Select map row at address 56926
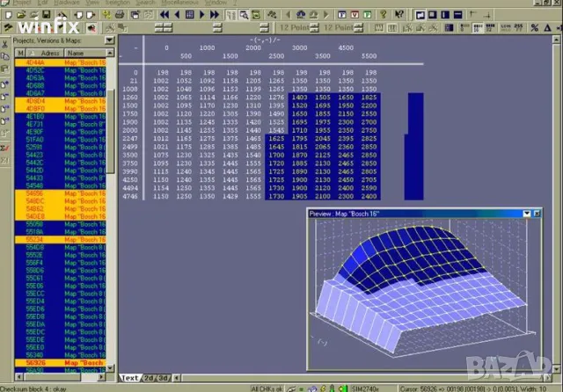Screen dimensions: 563x392 click(61, 363)
